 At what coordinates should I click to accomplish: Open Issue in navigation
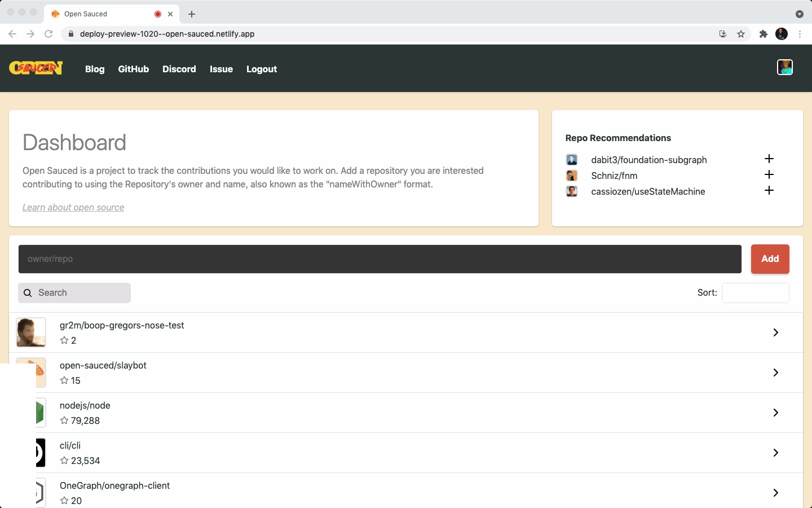221,69
